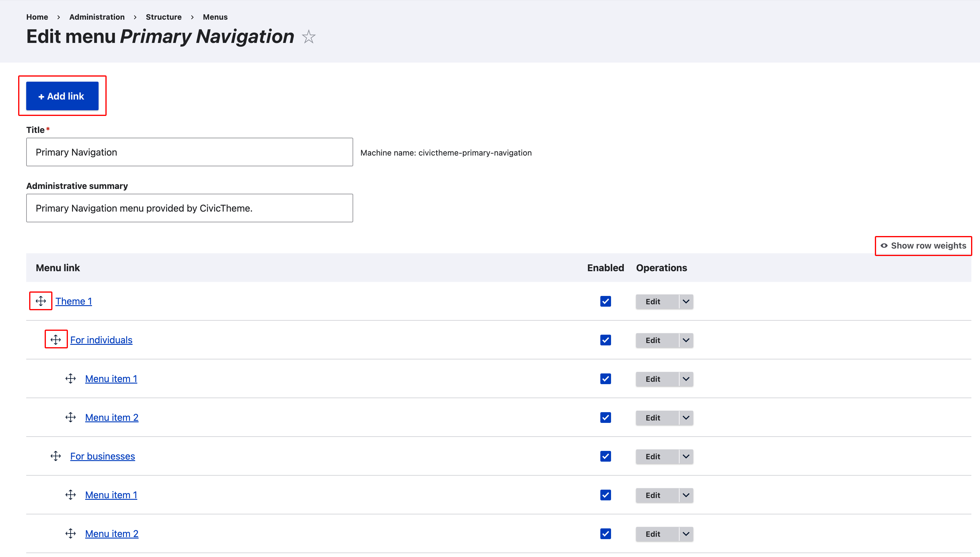Viewport: 980px width, 557px height.
Task: Click the Add link button
Action: coord(62,96)
